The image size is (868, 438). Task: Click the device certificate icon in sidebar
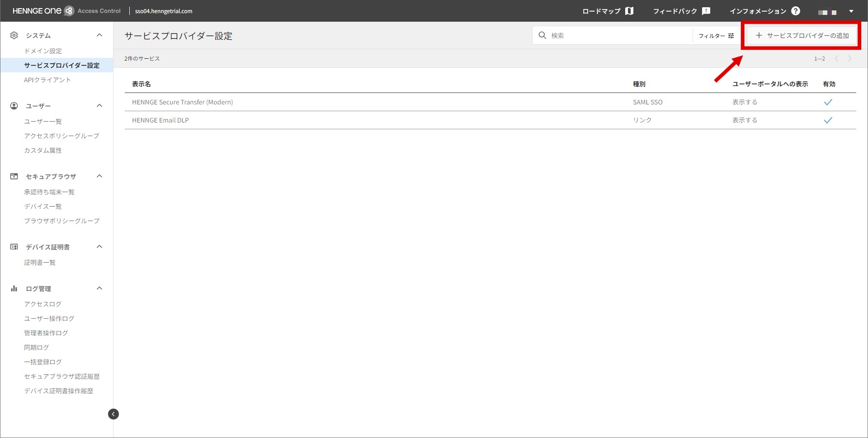click(x=14, y=247)
